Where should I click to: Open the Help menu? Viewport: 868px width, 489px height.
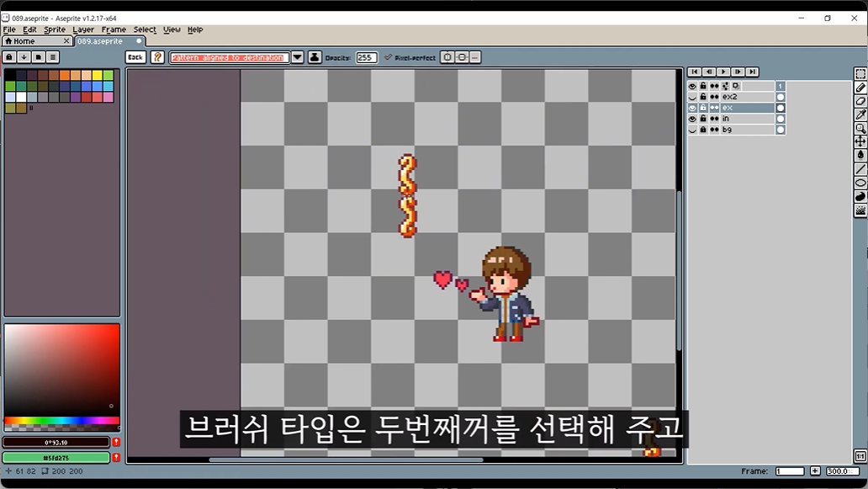coord(195,29)
